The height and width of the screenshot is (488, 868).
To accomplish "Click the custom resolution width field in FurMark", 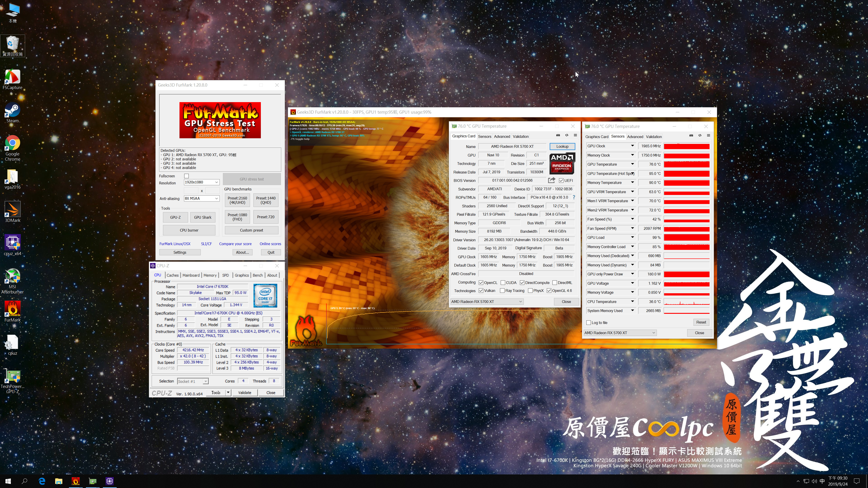I will [191, 191].
